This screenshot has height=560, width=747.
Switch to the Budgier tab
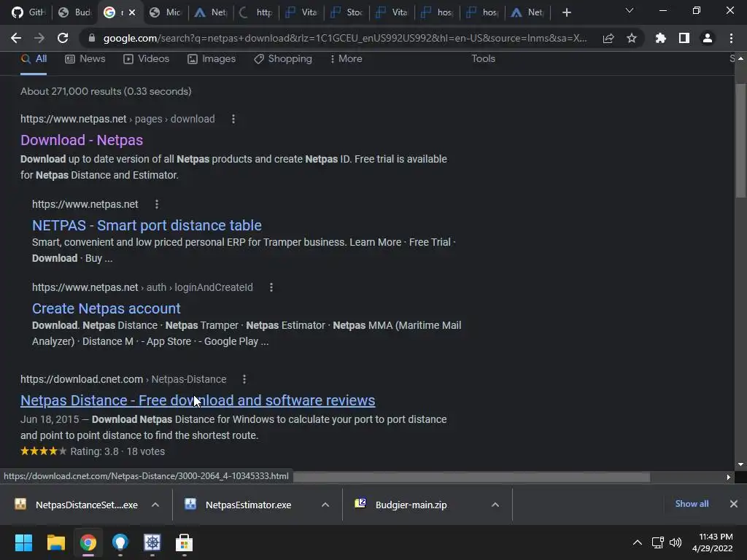(x=74, y=12)
